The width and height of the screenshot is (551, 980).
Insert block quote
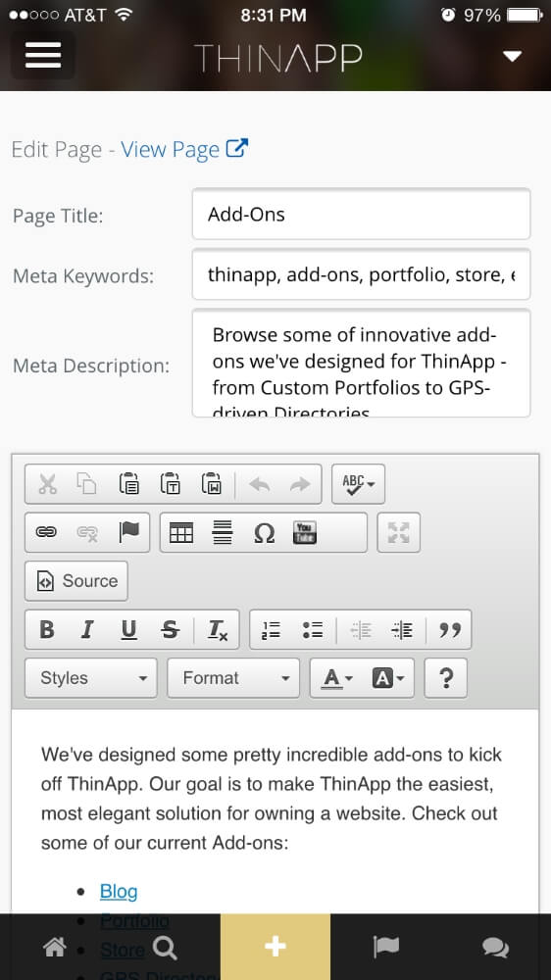pyautogui.click(x=449, y=629)
